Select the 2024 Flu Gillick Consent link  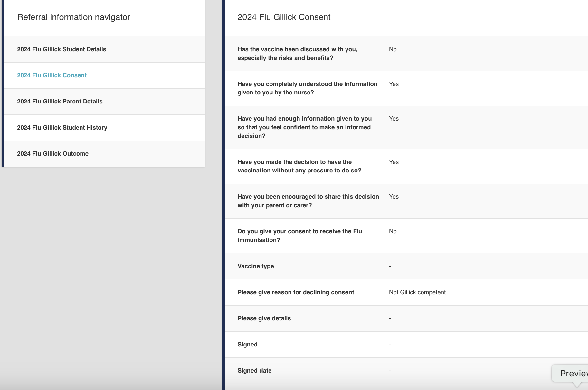pyautogui.click(x=52, y=75)
